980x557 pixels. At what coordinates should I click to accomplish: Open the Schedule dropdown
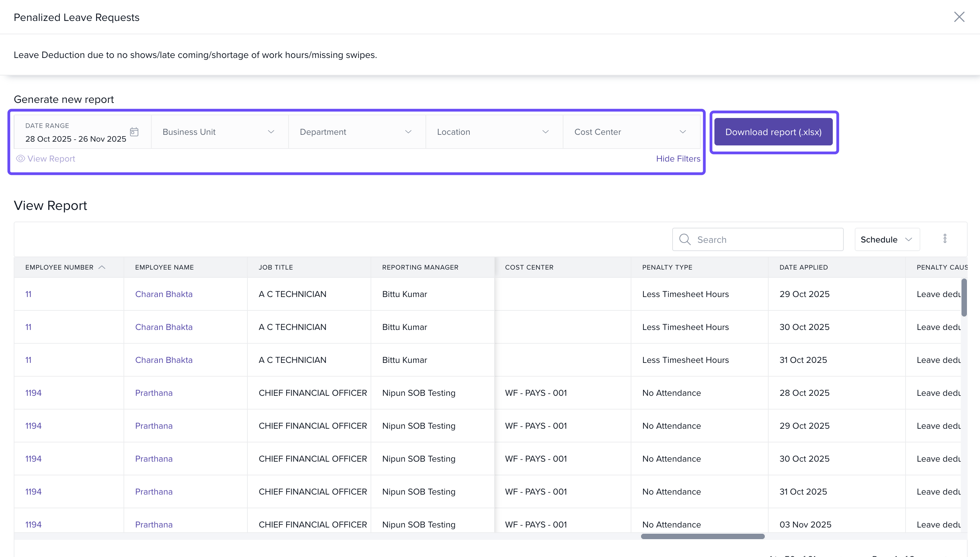pyautogui.click(x=887, y=240)
